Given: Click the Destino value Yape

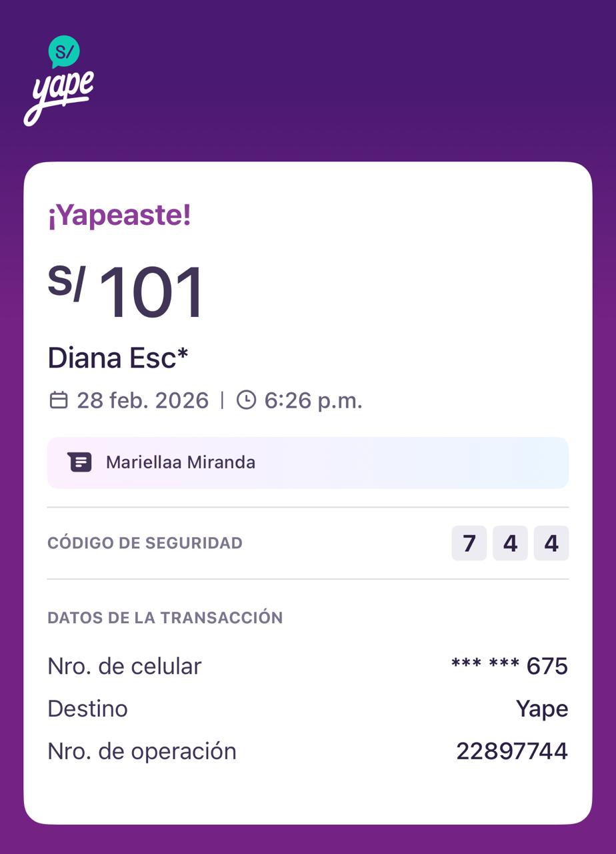Looking at the screenshot, I should tap(541, 709).
